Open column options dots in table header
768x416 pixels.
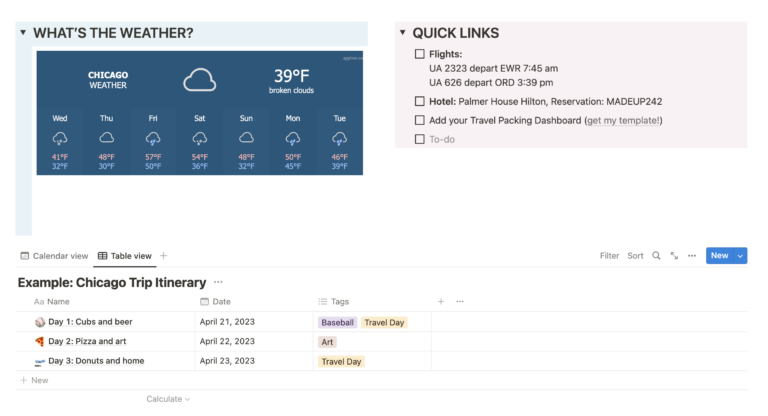tap(459, 301)
